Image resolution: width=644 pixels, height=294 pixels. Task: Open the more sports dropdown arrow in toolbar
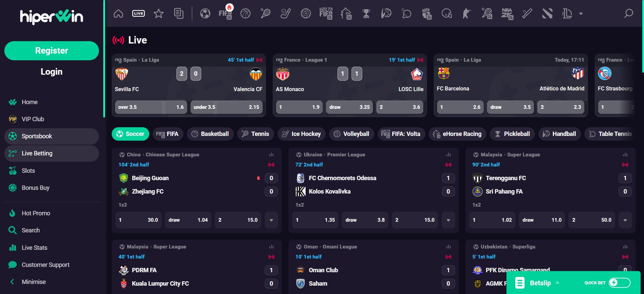(x=581, y=14)
